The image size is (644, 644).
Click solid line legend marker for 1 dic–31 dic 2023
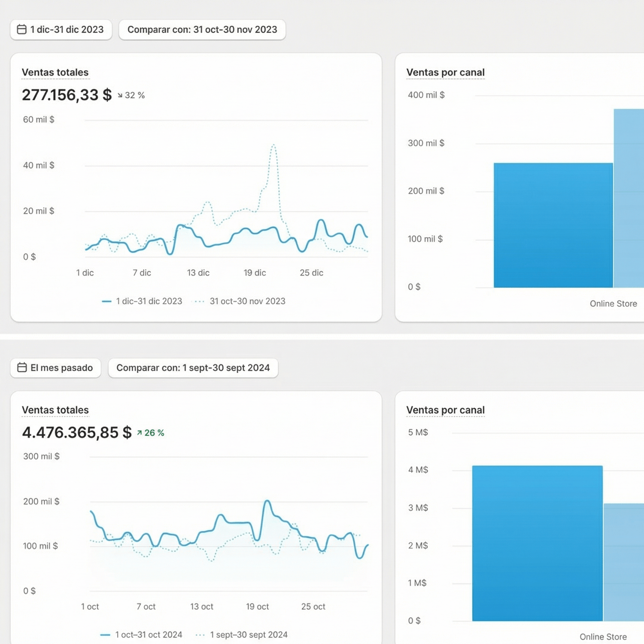click(106, 301)
